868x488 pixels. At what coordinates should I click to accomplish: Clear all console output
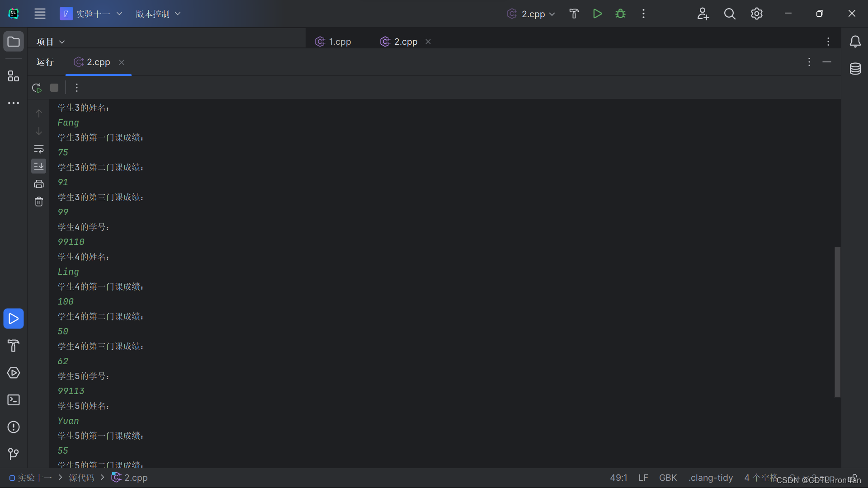[39, 202]
